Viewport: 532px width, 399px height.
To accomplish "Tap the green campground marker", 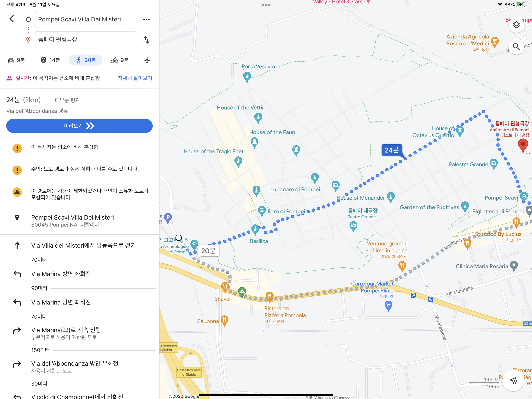I will point(242,292).
